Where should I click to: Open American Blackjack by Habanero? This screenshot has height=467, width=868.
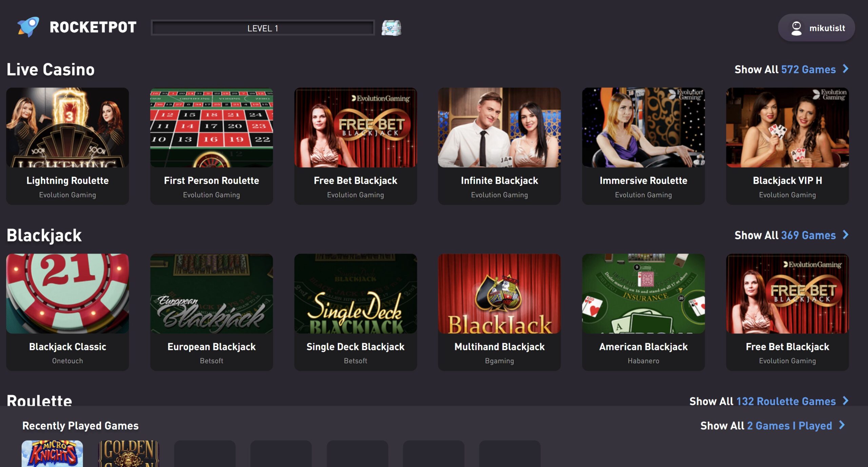643,294
